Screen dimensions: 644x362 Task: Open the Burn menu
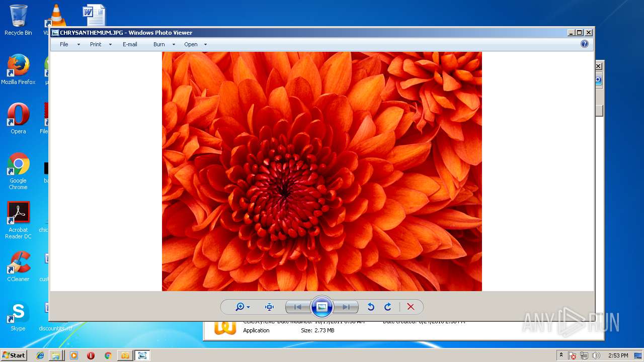pos(159,44)
